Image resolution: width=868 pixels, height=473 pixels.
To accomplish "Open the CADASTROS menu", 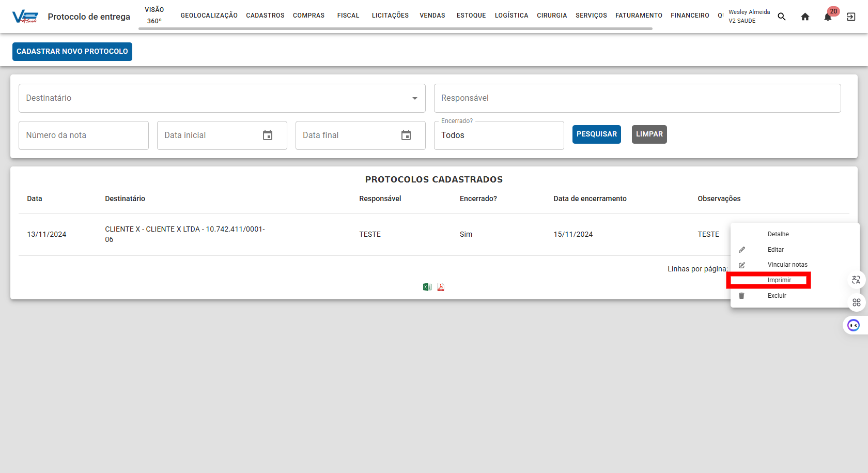I will point(265,16).
